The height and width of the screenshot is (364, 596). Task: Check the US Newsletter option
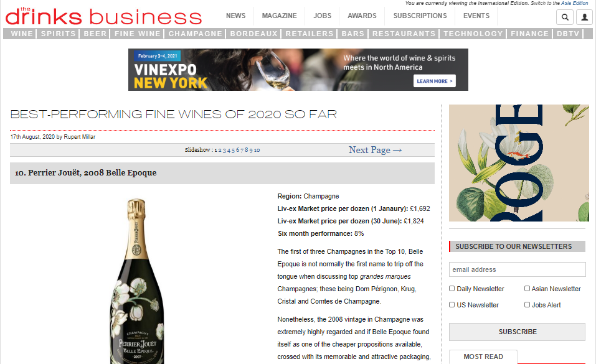click(x=452, y=305)
